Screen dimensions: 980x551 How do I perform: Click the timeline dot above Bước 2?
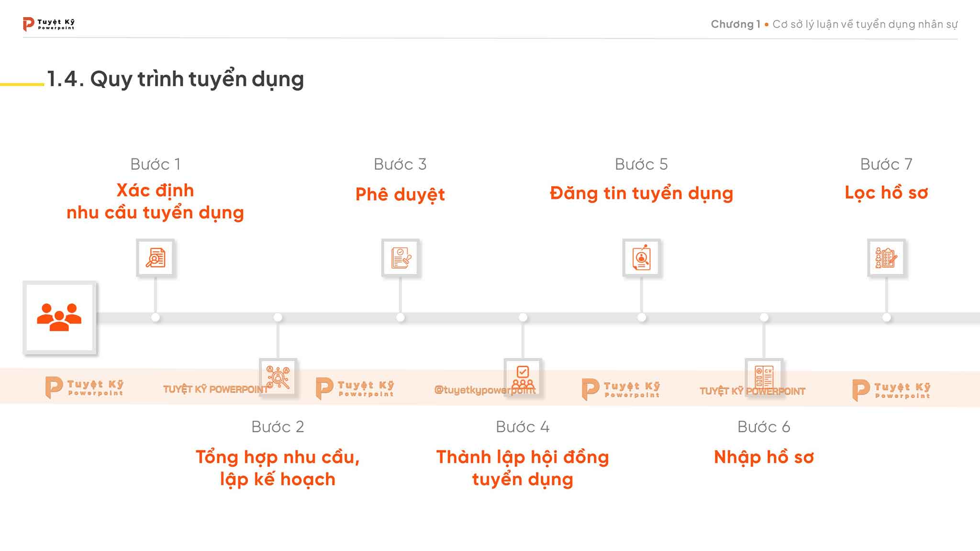click(x=278, y=317)
